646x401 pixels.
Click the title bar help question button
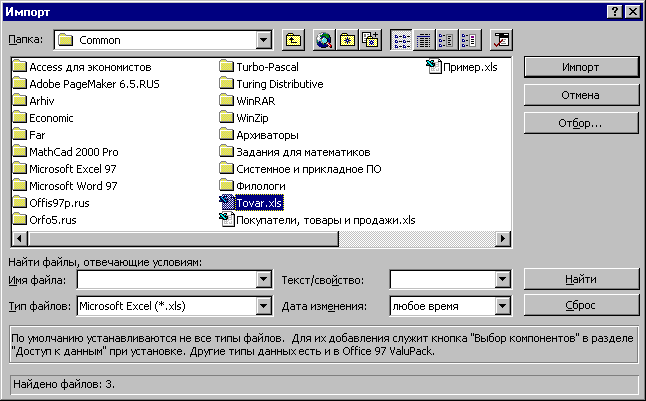[614, 12]
